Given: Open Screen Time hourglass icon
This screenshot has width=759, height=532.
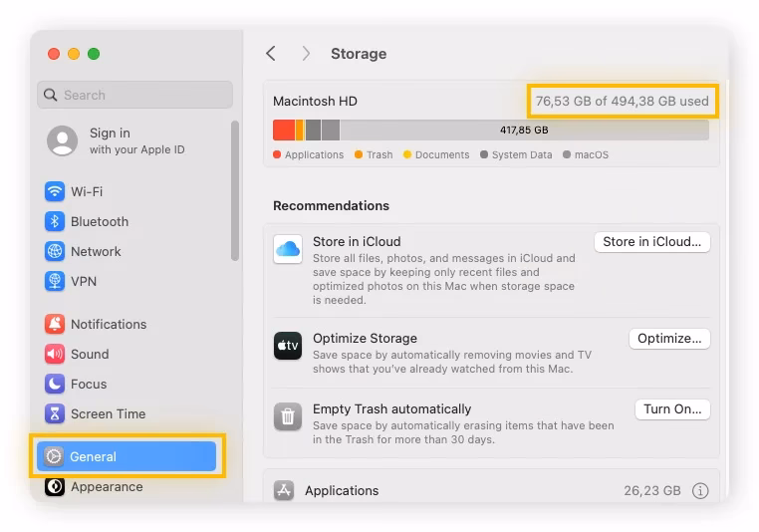Looking at the screenshot, I should (x=55, y=413).
